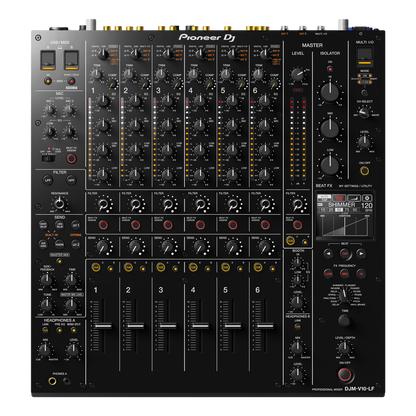Click the gold PHONES A jack

52,381
